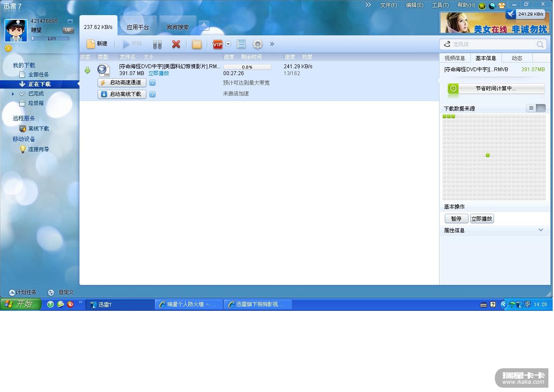This screenshot has width=554, height=392.
Task: Open the 帮助(H) menu
Action: point(466,5)
